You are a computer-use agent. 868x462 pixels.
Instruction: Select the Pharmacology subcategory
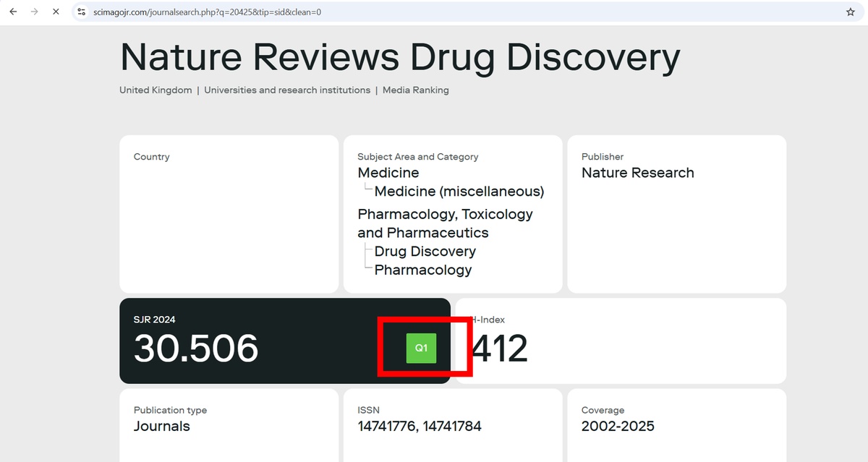422,270
